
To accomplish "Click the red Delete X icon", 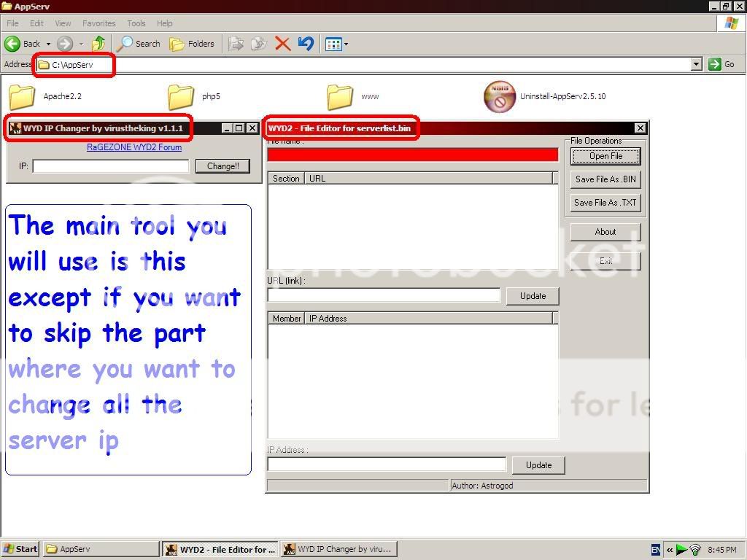I will point(282,44).
